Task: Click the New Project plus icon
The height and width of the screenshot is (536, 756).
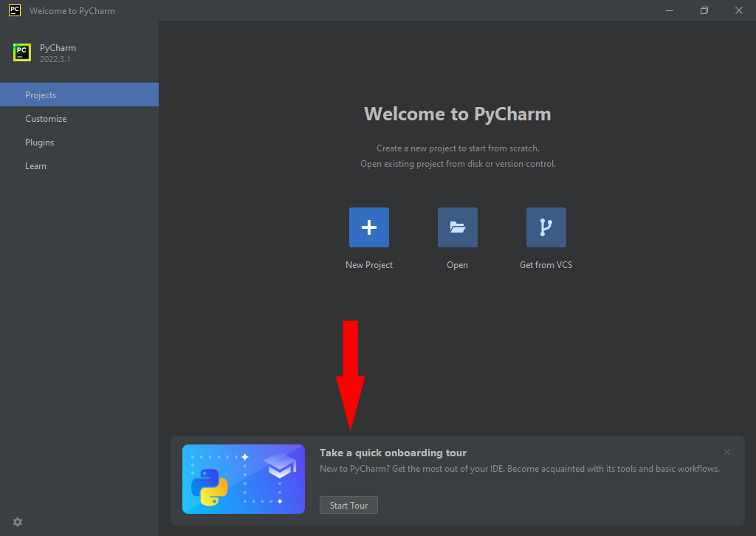Action: click(369, 227)
